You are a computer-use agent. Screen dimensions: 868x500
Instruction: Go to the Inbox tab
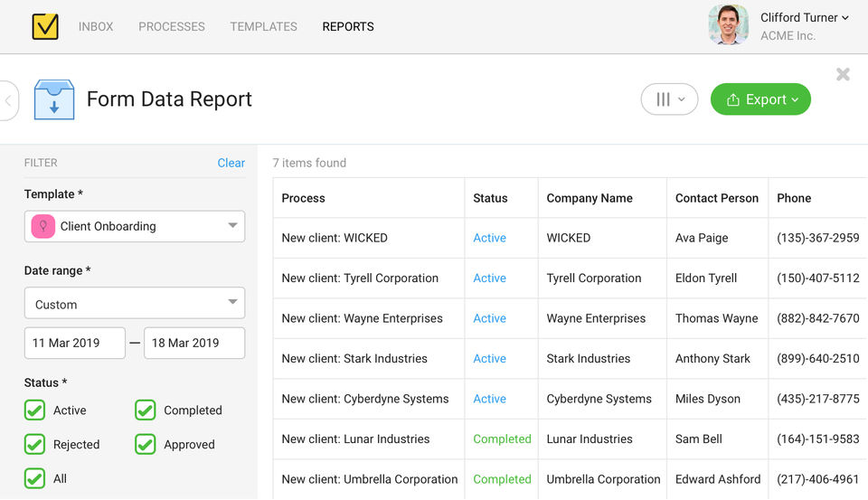click(x=96, y=26)
